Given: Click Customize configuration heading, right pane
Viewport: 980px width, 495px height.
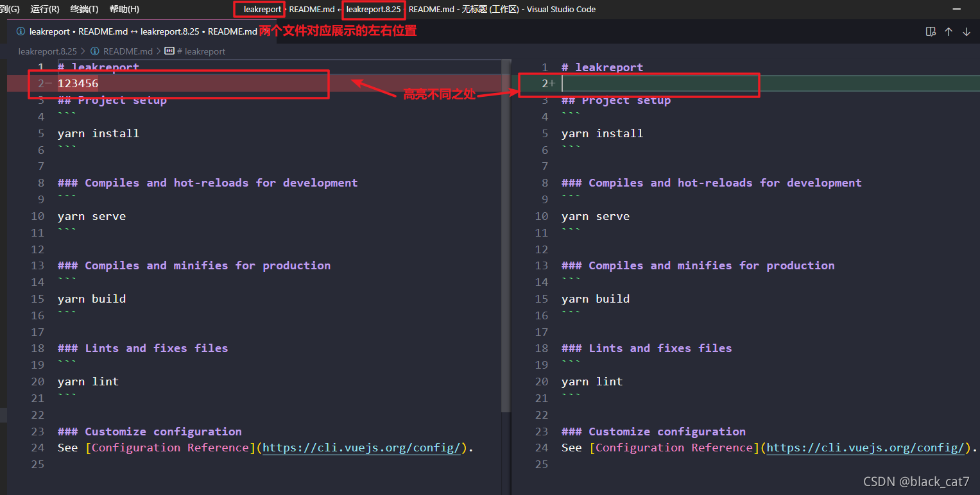Looking at the screenshot, I should 653,432.
